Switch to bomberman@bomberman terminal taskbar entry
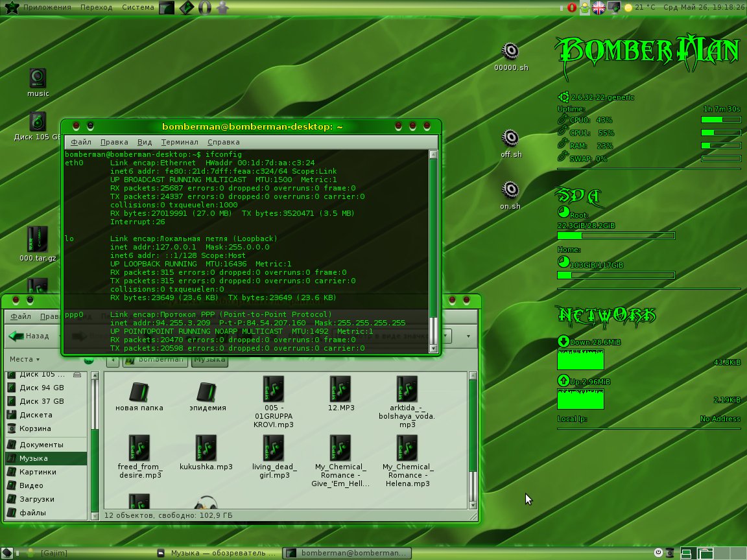 click(x=347, y=553)
